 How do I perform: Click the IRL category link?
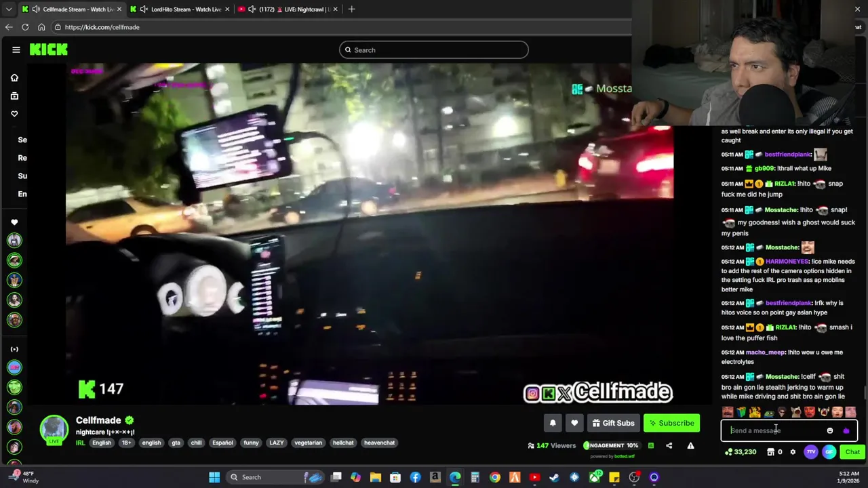click(80, 443)
